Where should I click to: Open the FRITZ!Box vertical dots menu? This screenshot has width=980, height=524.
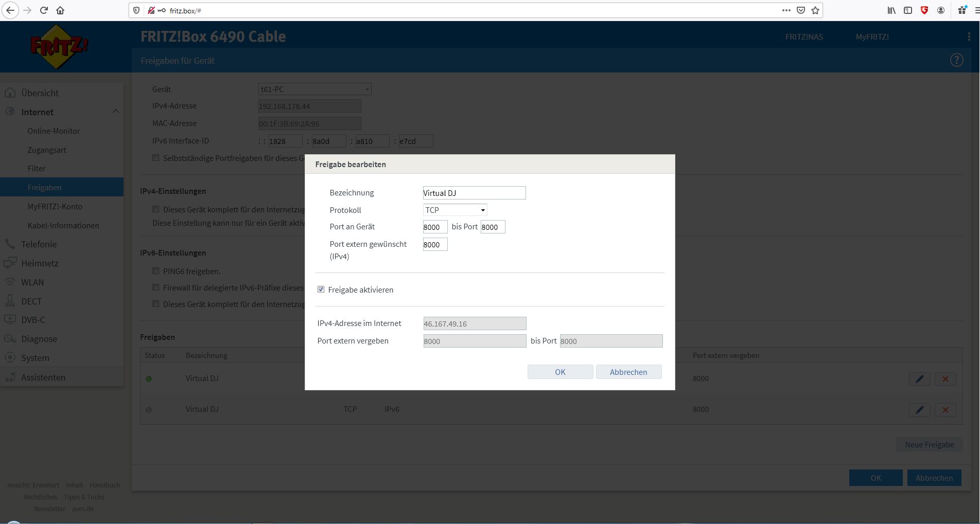click(969, 37)
